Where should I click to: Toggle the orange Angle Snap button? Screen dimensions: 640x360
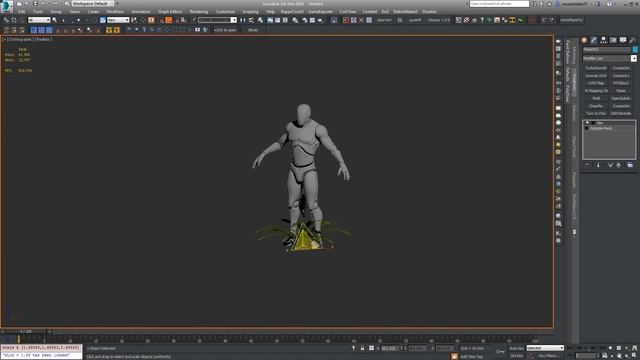click(x=169, y=20)
